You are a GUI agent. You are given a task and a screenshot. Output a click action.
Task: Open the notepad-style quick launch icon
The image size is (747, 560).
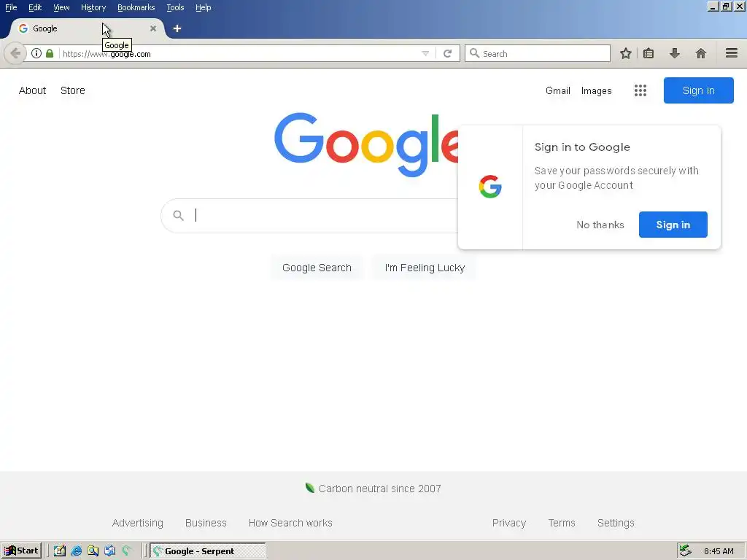pos(60,551)
